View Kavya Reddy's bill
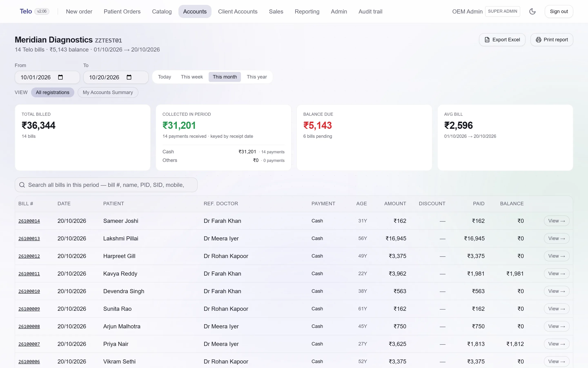Image resolution: width=588 pixels, height=368 pixels. [x=556, y=274]
